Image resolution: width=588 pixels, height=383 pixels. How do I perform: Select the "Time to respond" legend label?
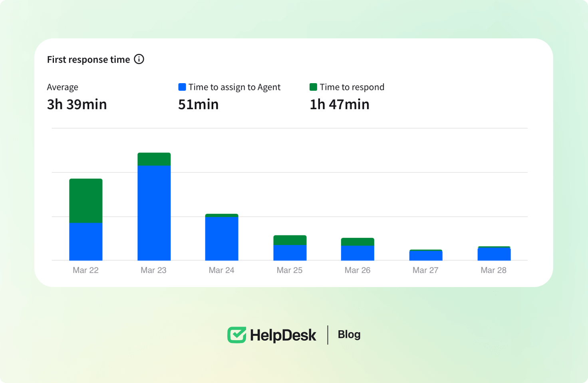(352, 87)
